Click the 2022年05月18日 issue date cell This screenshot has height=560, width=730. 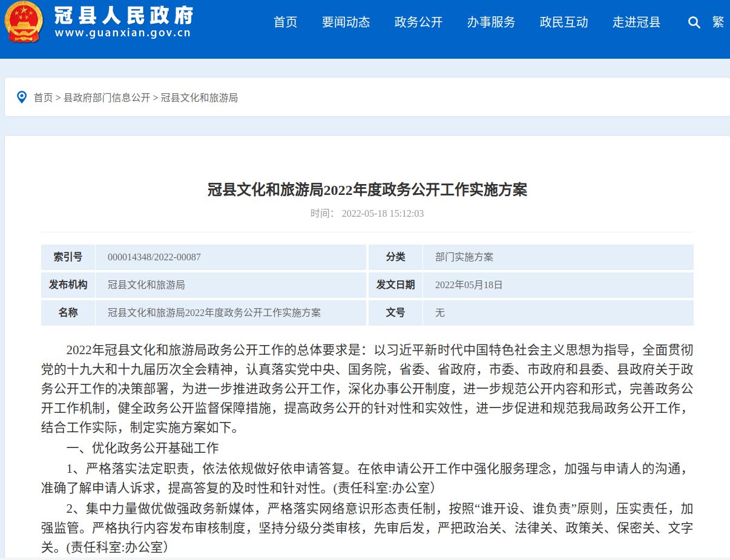pyautogui.click(x=469, y=285)
